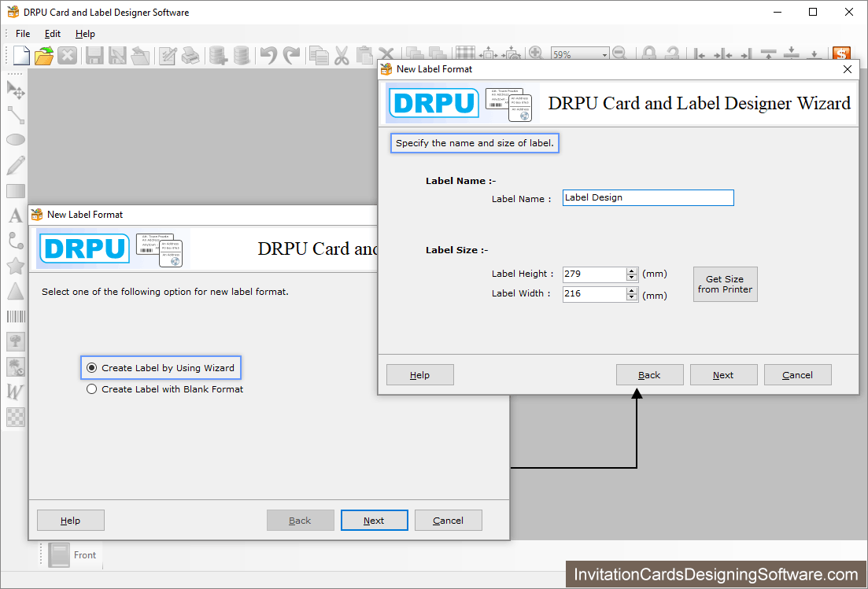Increase Label Width with the up arrow
Viewport: 868px width, 589px height.
point(632,291)
